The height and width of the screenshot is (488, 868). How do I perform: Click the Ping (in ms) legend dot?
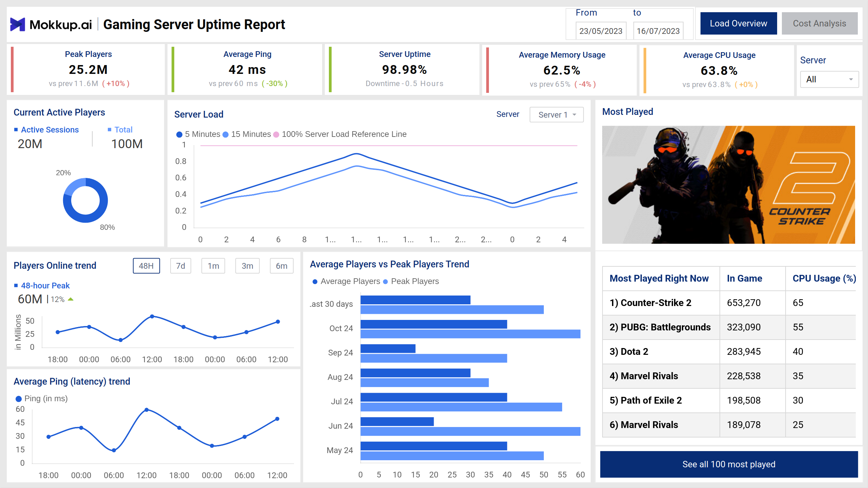19,399
